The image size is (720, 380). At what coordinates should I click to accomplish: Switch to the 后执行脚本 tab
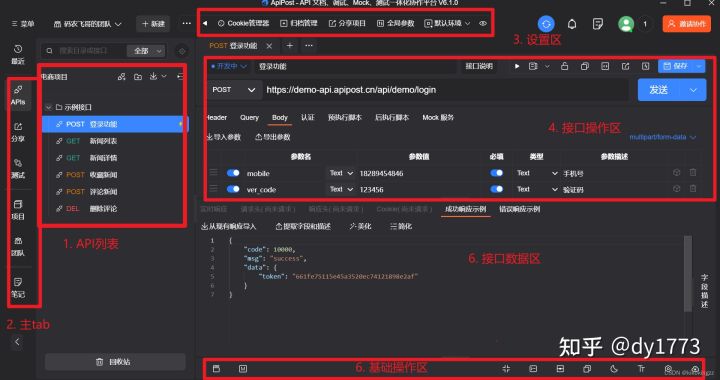click(x=392, y=117)
